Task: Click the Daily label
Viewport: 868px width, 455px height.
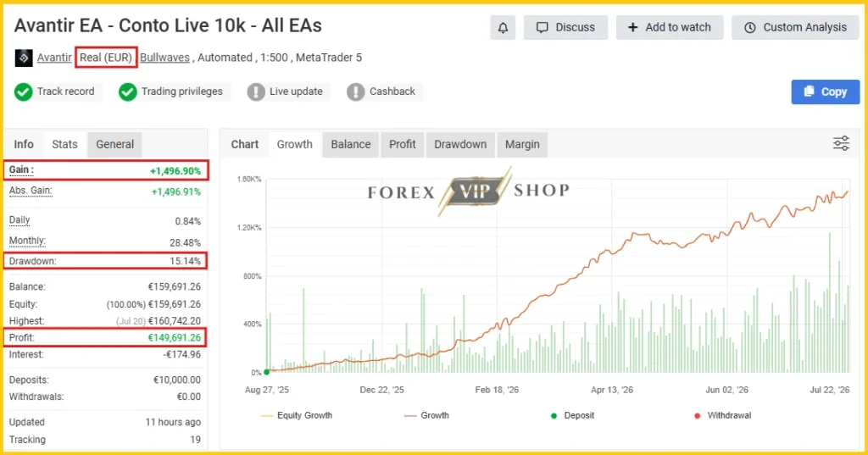Action: point(19,220)
